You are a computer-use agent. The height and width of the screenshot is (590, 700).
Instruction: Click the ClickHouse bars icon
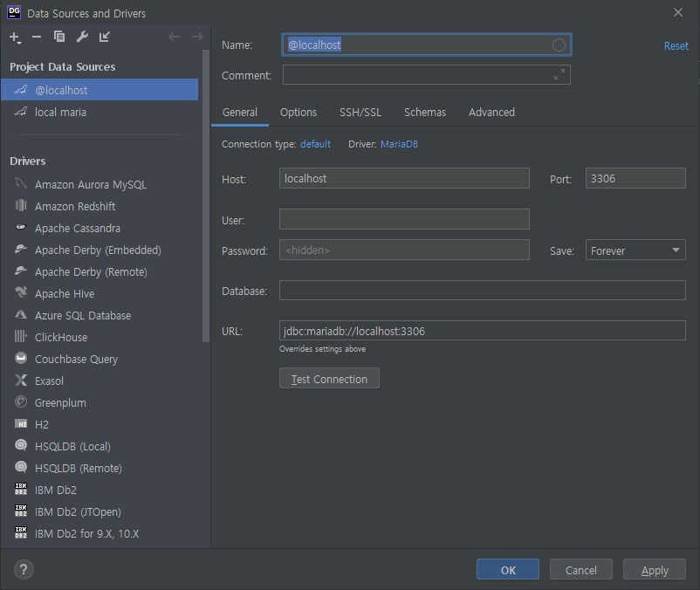coord(21,337)
